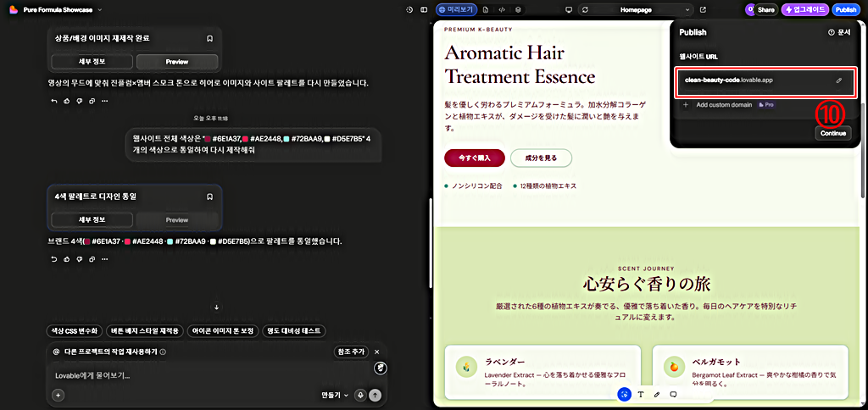Viewport: 868px width, 410px height.
Task: Select the 아이콘 이미지 톤 보정 suggestion
Action: [x=223, y=331]
